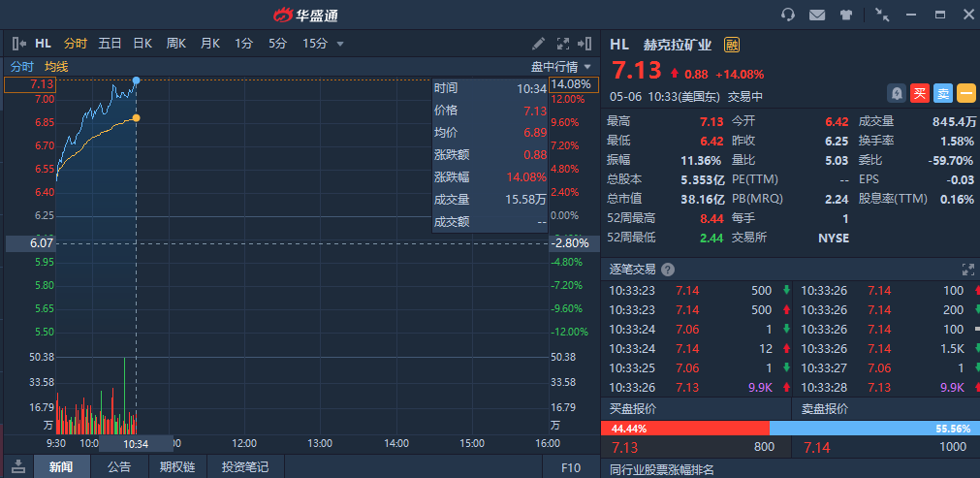Viewport: 980px width, 478px height.
Task: Switch to the 日K chart tab
Action: click(x=142, y=43)
